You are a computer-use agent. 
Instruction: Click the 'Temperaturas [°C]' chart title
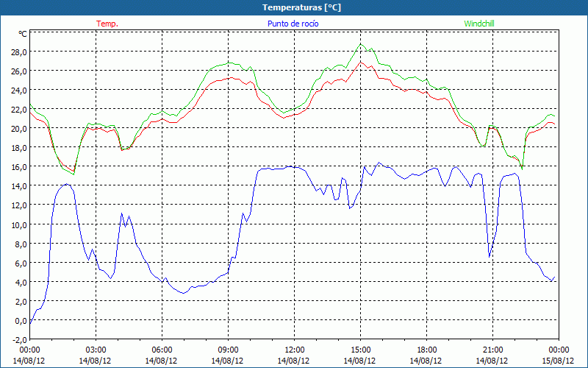point(301,7)
